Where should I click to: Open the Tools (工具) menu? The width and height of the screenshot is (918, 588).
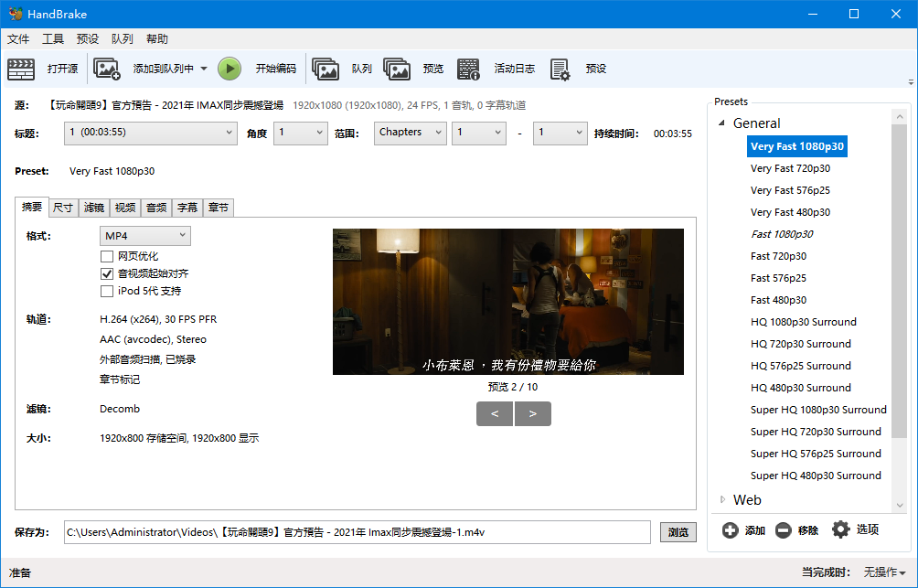[53, 39]
